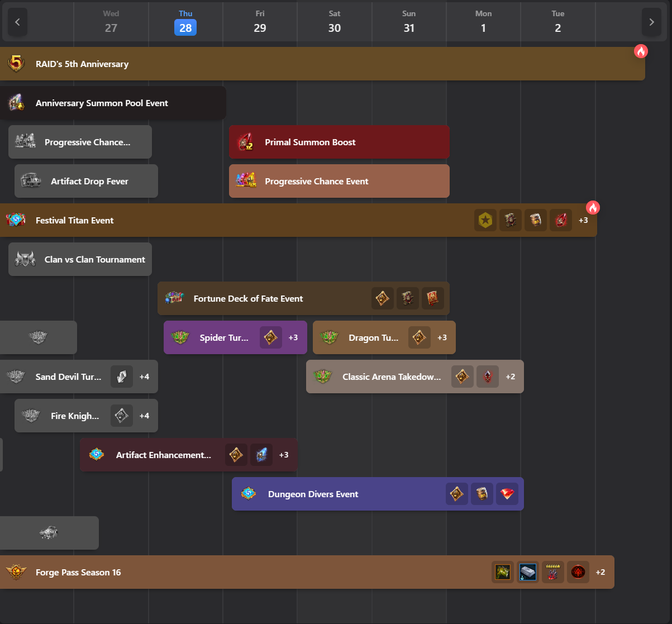Open the Clan vs Clan Tournament title
Viewport: 672px width, 624px height.
tap(95, 259)
